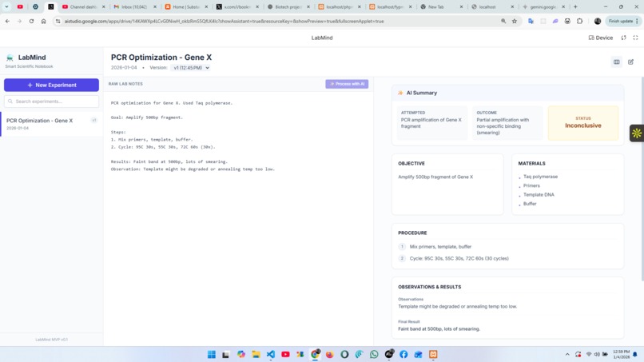Image resolution: width=644 pixels, height=362 pixels.
Task: Open the Google Translate extension icon
Action: [531, 22]
